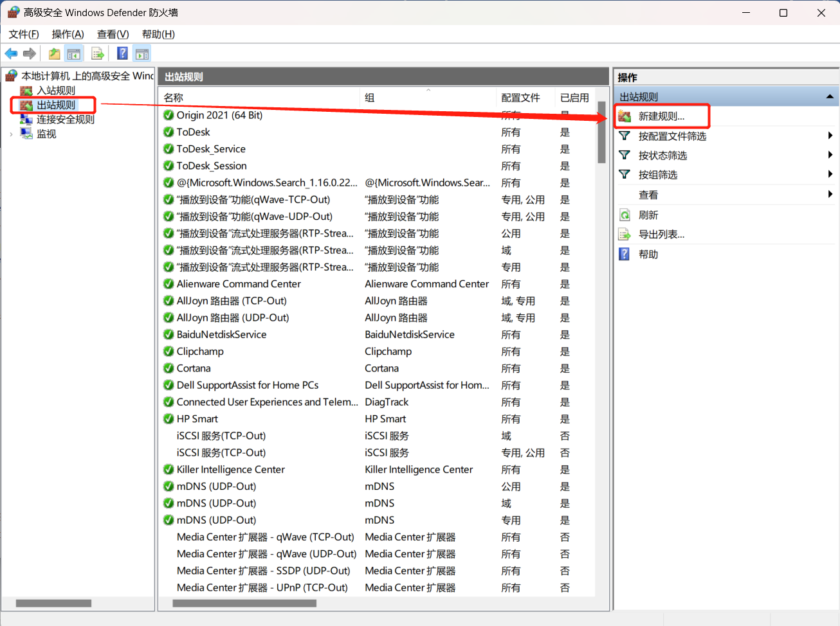Click green check icon of BaiduNetdiskService
This screenshot has height=626, width=840.
[169, 334]
